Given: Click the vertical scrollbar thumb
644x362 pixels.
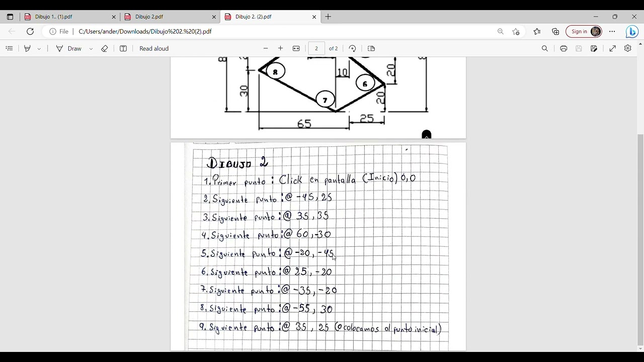Looking at the screenshot, I should click(640, 239).
